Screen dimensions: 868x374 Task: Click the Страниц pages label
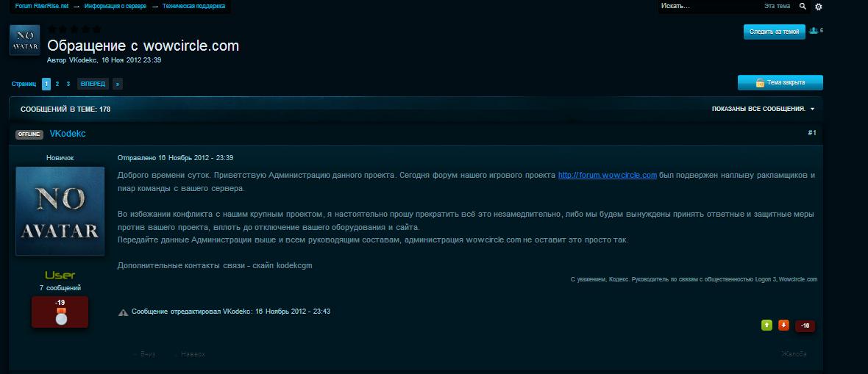point(24,84)
